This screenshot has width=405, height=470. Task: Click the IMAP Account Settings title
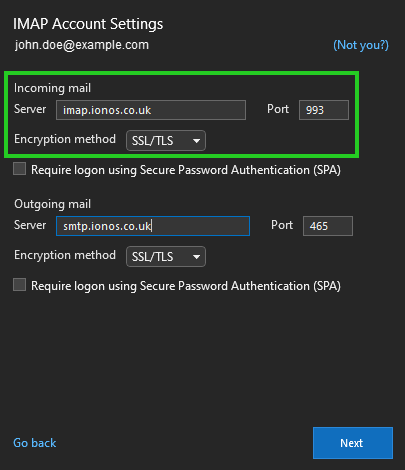pyautogui.click(x=88, y=24)
